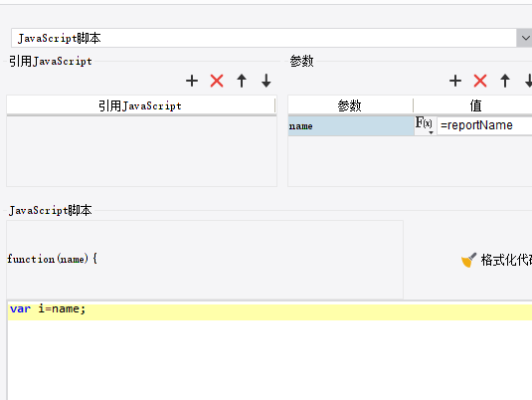This screenshot has height=400, width=532.
Task: Move referenced JavaScript entry up
Action: [242, 81]
